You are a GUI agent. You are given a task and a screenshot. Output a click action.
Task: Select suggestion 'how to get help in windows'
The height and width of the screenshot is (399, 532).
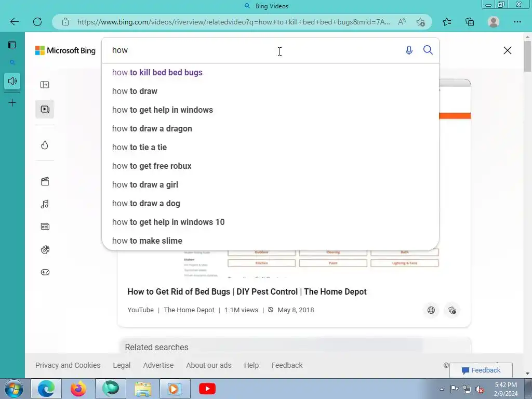(270, 110)
